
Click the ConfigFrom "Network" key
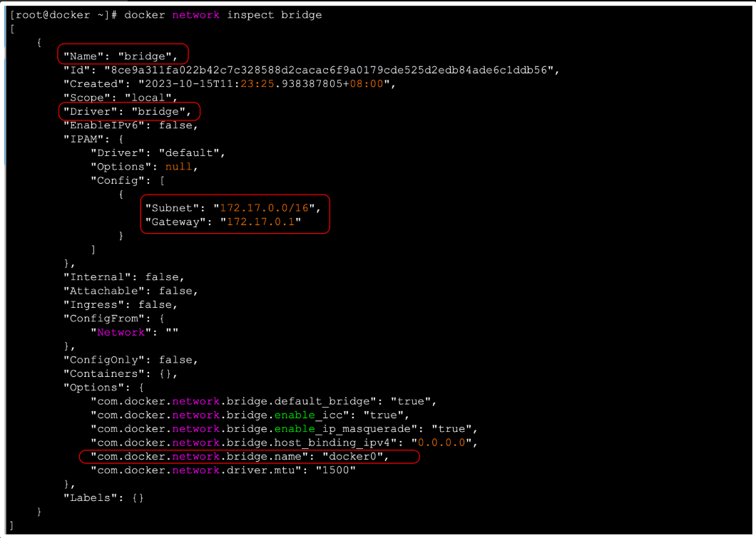121,332
